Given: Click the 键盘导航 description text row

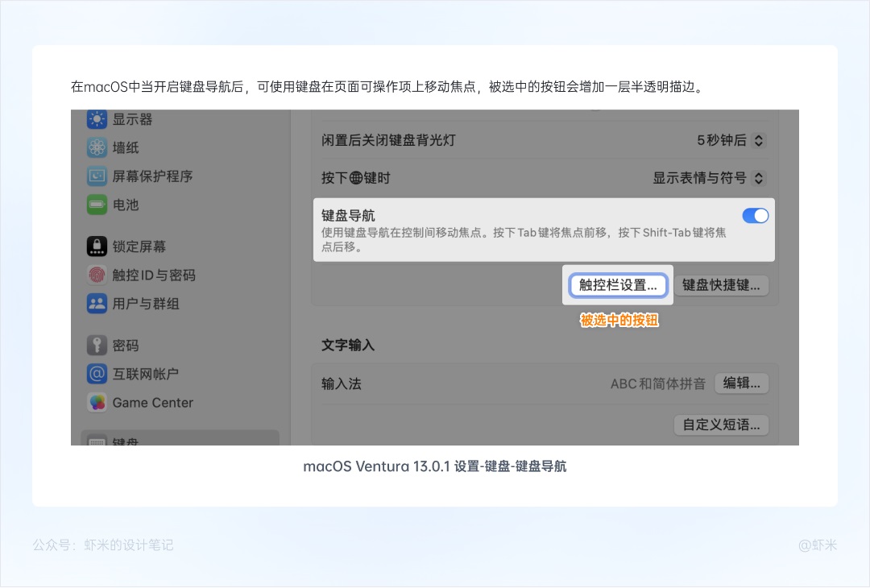Looking at the screenshot, I should click(524, 239).
